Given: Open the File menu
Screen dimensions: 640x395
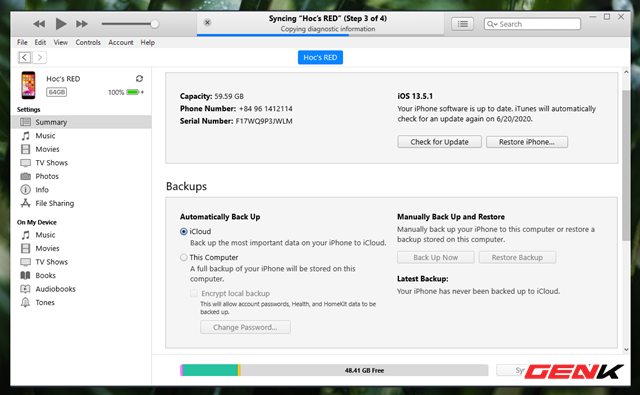Looking at the screenshot, I should pyautogui.click(x=22, y=42).
